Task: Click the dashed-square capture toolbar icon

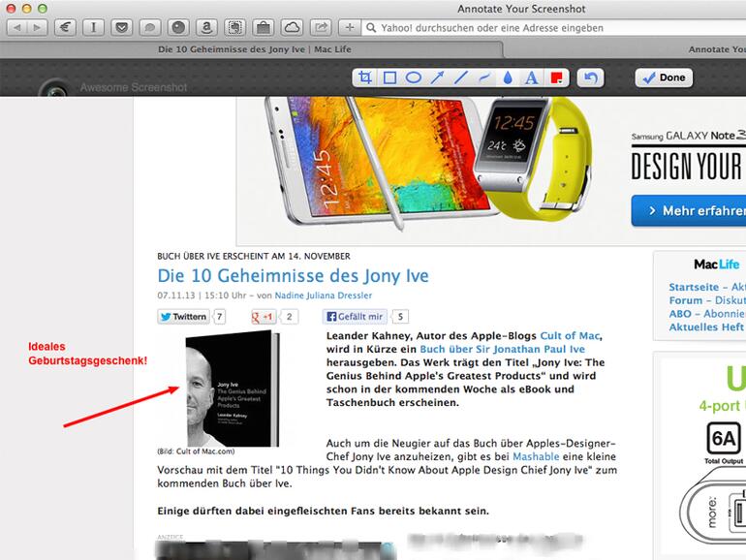Action: click(x=235, y=27)
